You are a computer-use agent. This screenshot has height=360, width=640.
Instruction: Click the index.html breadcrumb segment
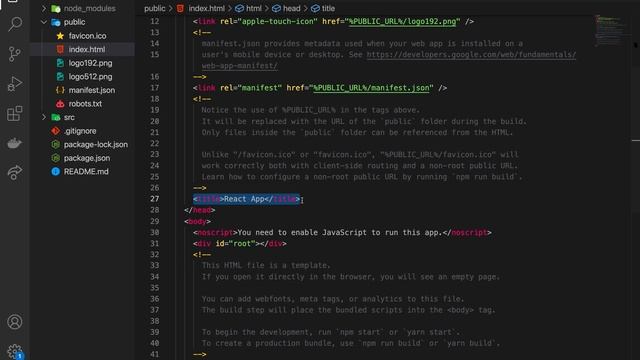coord(207,8)
